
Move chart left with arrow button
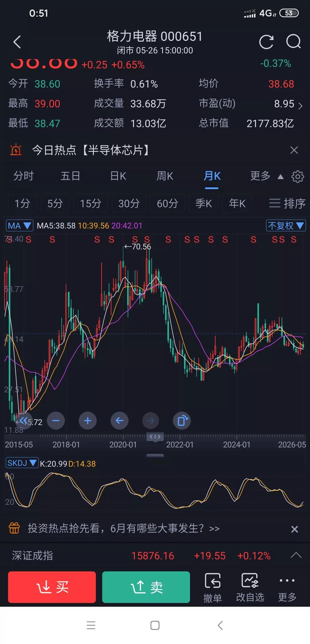[x=119, y=421]
